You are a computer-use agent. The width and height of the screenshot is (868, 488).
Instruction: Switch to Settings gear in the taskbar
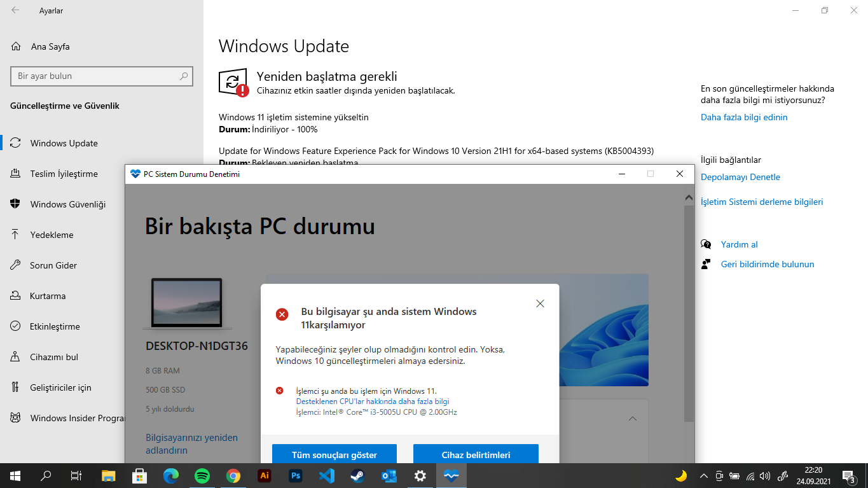coord(420,475)
